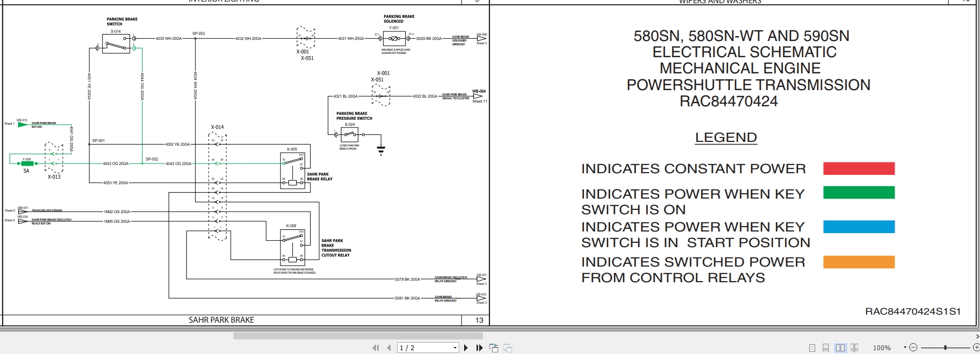This screenshot has width=980, height=354.
Task: Click the K-005 SAHR Park Brake Relay
Action: (292, 171)
